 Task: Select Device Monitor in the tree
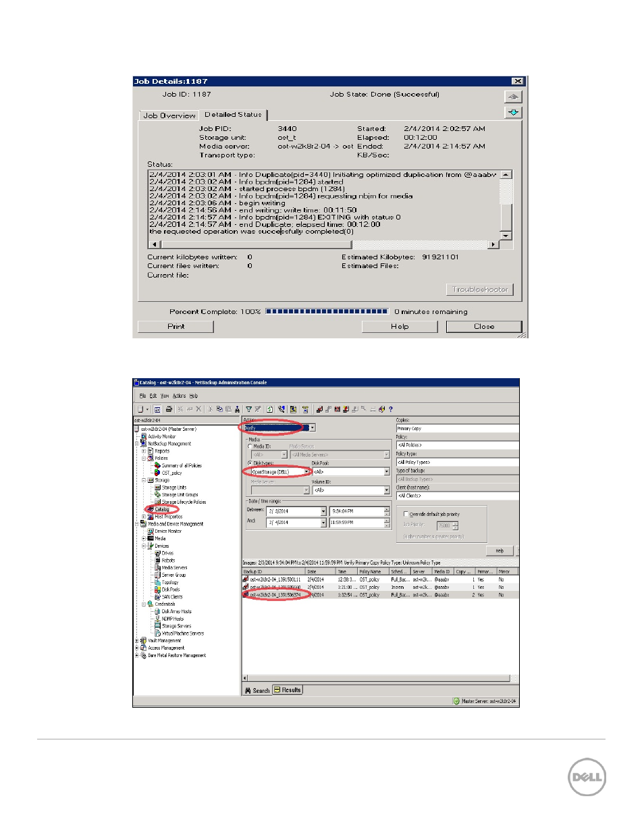point(168,531)
